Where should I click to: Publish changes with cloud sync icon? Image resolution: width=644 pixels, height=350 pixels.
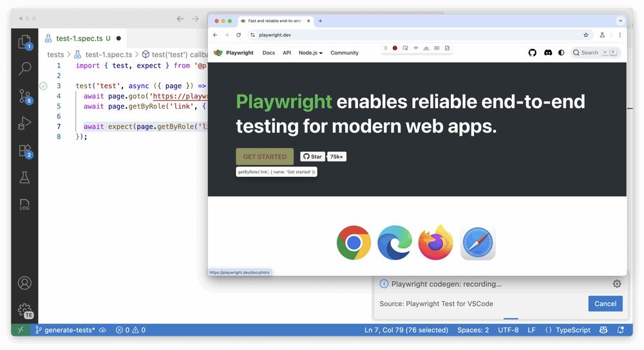coord(103,330)
